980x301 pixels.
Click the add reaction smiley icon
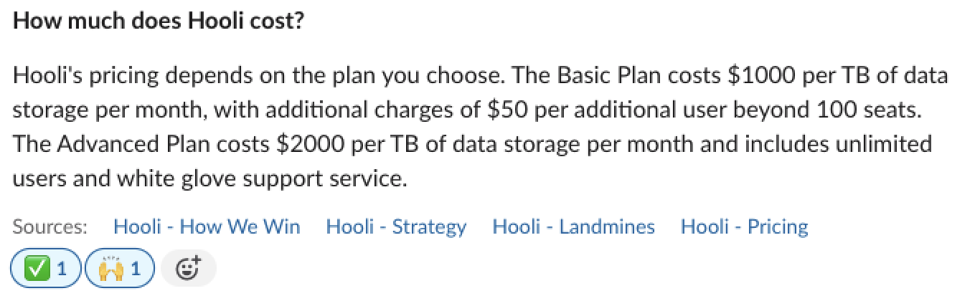188,269
